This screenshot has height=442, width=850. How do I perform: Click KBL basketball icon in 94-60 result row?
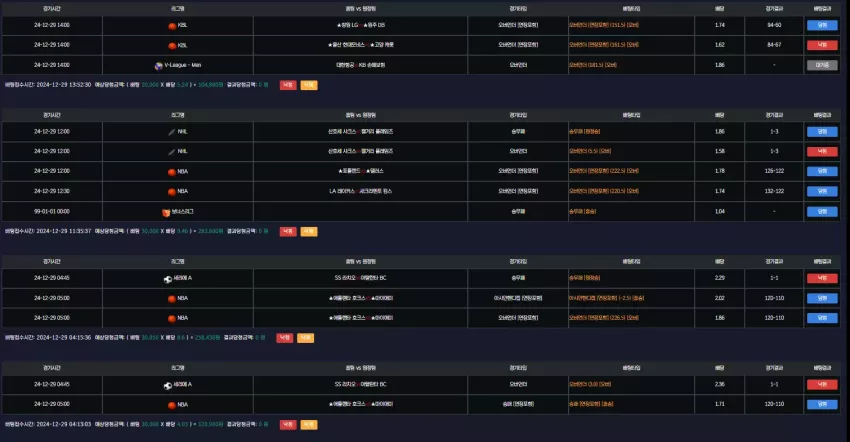click(172, 26)
